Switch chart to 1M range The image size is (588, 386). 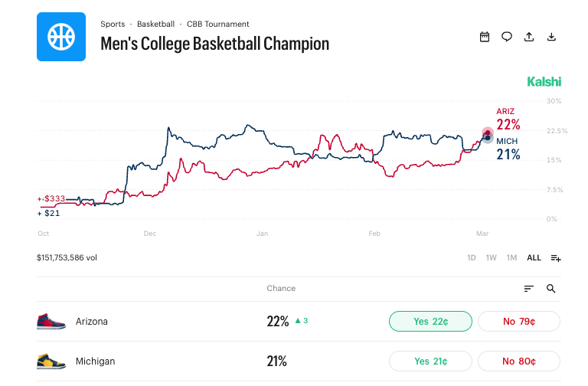click(x=511, y=258)
